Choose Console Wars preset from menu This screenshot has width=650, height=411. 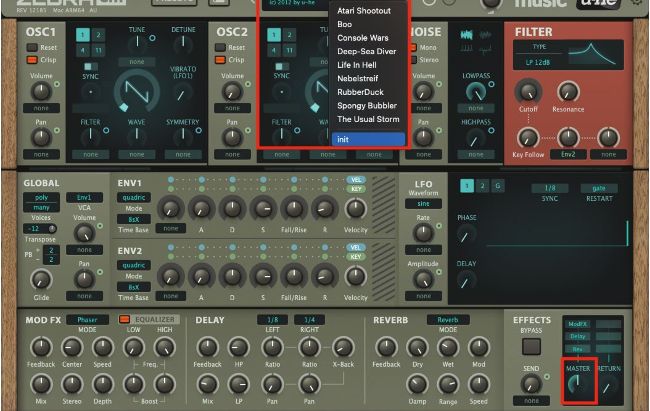pyautogui.click(x=363, y=38)
